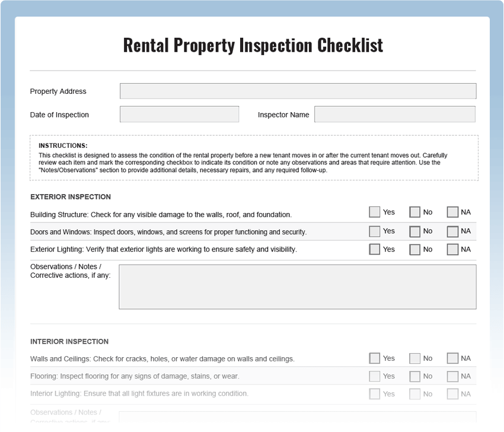Viewport: 504px width, 432px height.
Task: Check No for Building Structure condition
Action: (414, 211)
